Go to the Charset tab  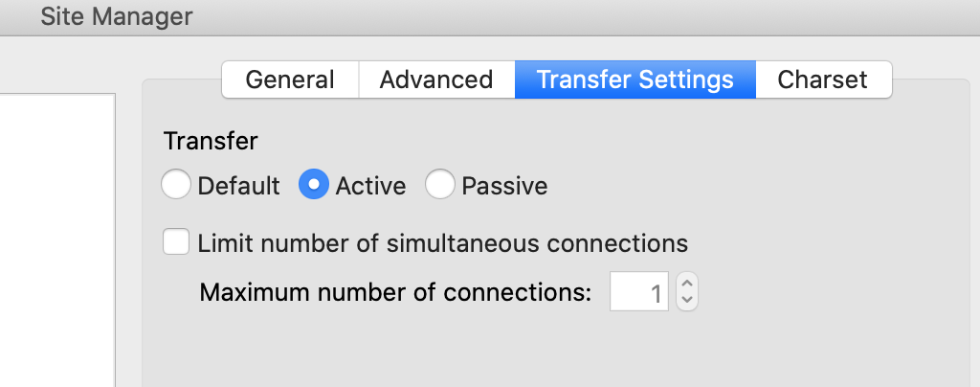[823, 80]
